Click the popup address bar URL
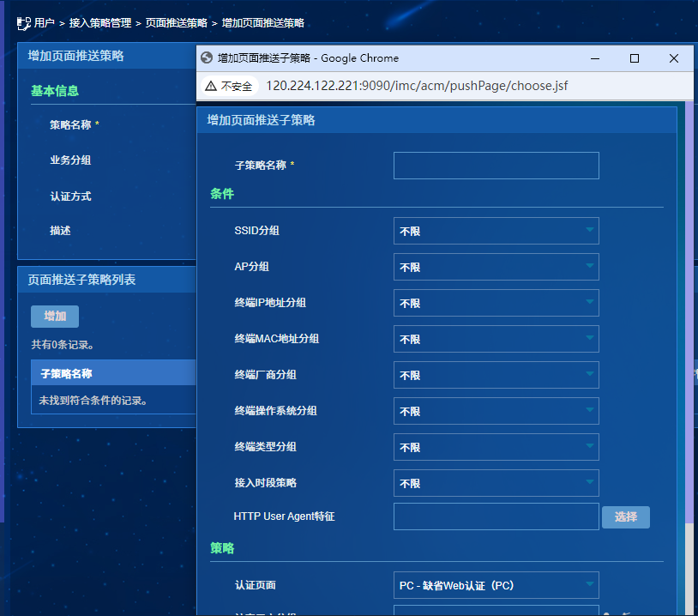 (x=417, y=86)
